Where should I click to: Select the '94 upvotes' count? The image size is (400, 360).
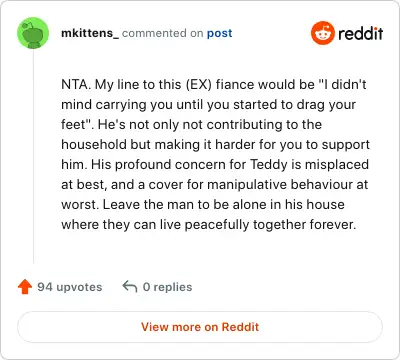pyautogui.click(x=70, y=287)
